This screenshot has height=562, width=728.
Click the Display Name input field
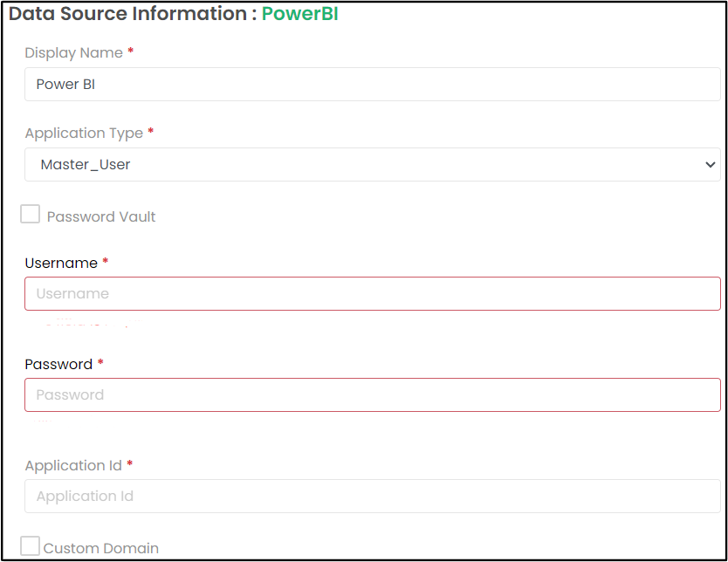pyautogui.click(x=372, y=84)
